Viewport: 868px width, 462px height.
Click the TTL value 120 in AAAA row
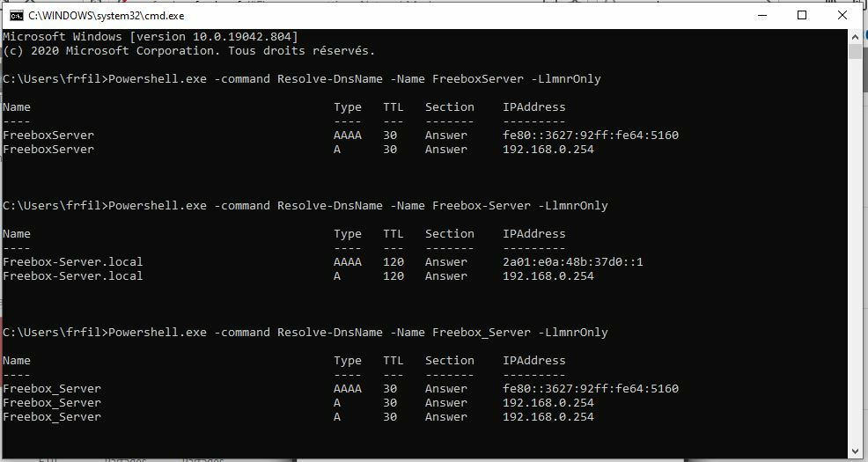point(394,262)
